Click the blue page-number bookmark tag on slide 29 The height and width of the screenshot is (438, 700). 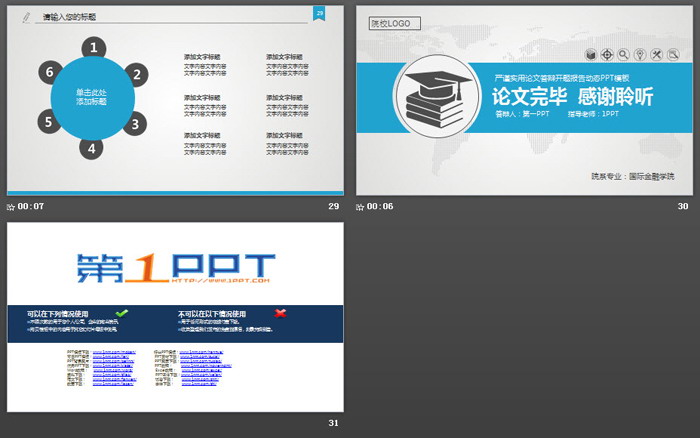(319, 13)
